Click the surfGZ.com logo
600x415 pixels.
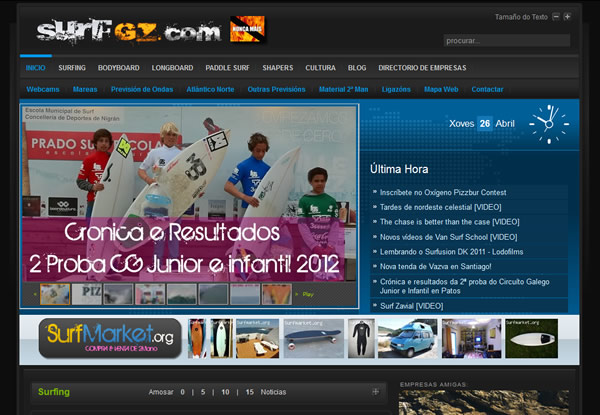129,30
